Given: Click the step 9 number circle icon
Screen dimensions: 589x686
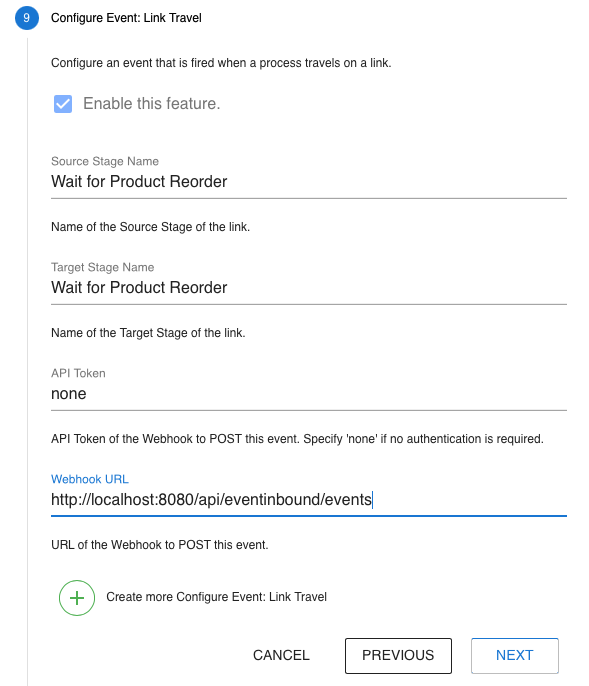Looking at the screenshot, I should [27, 18].
